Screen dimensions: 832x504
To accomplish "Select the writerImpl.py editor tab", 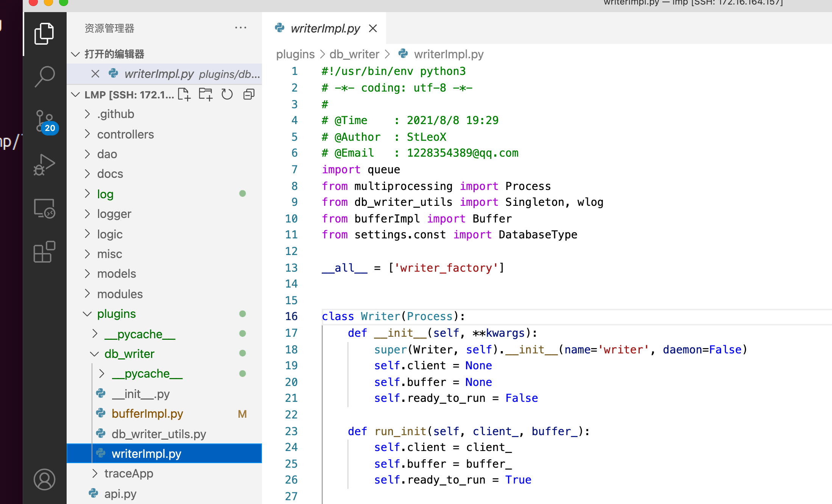I will [325, 28].
